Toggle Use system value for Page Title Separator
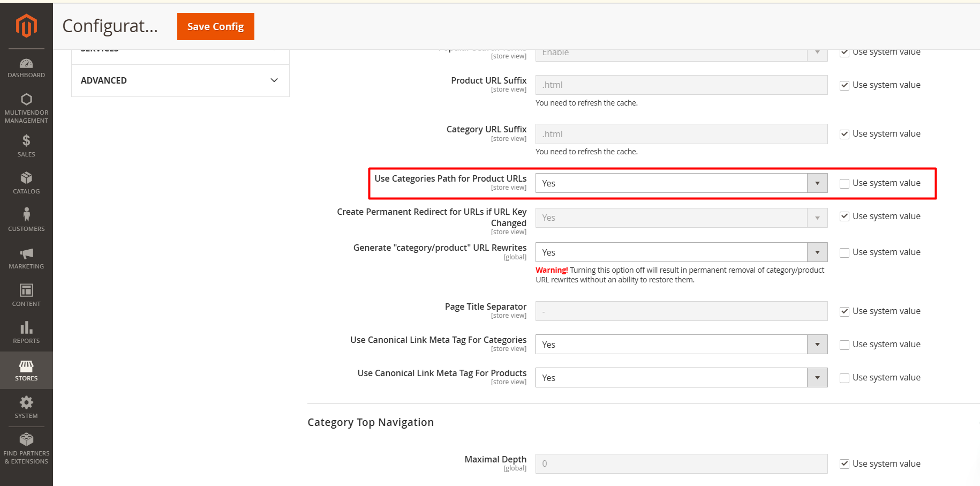 click(x=845, y=311)
